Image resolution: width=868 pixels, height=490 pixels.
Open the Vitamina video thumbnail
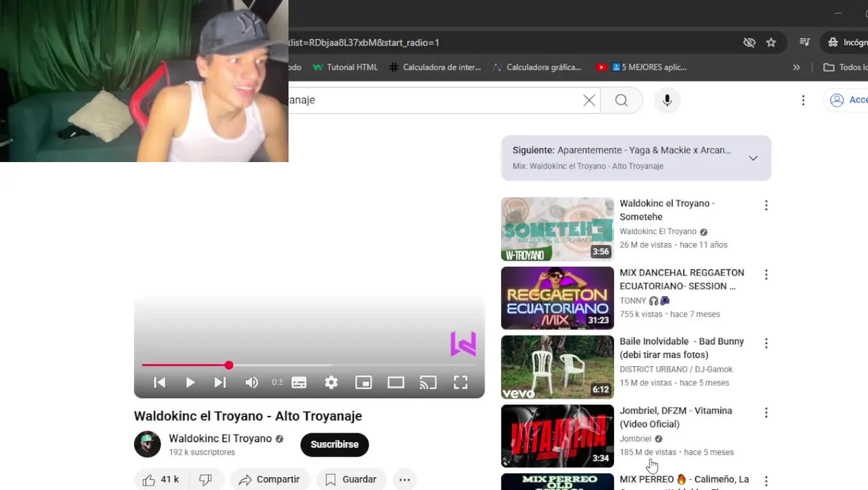(x=558, y=436)
